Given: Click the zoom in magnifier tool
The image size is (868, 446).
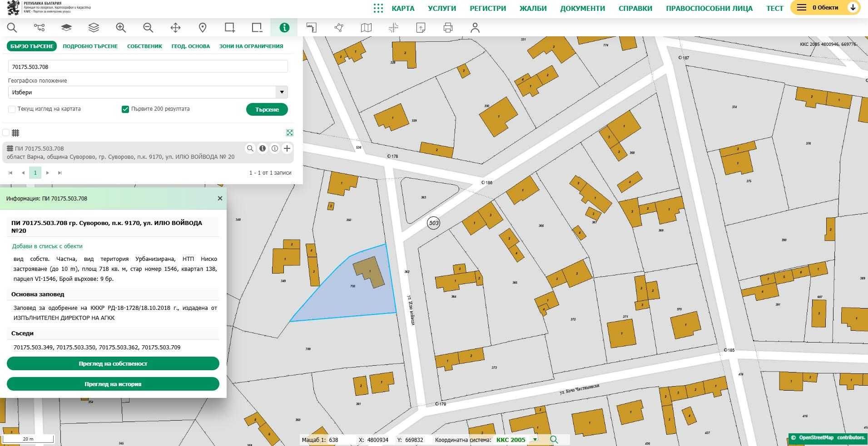Looking at the screenshot, I should click(x=121, y=28).
